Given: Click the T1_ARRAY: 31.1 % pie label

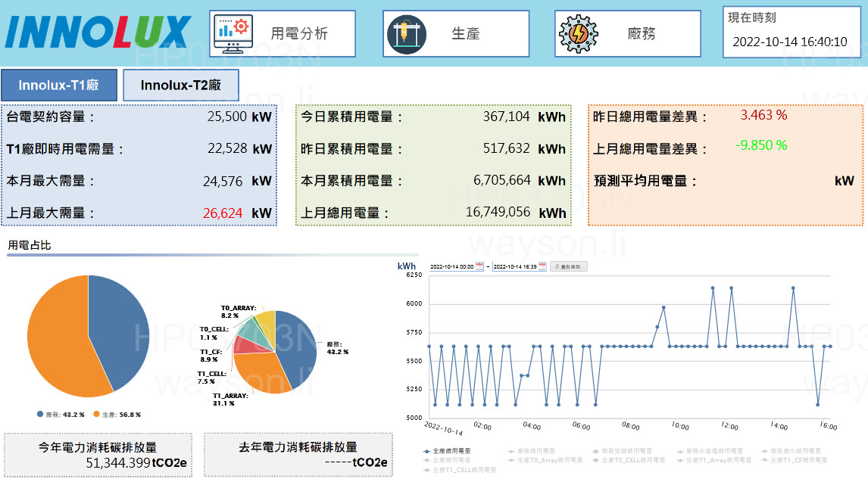Looking at the screenshot, I should pos(230,400).
